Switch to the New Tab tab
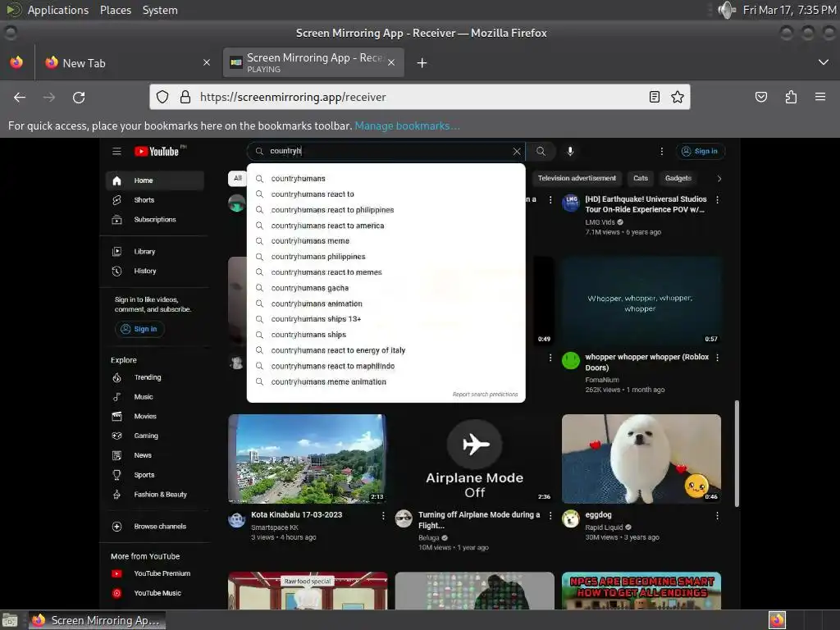The width and height of the screenshot is (840, 630). [x=127, y=62]
